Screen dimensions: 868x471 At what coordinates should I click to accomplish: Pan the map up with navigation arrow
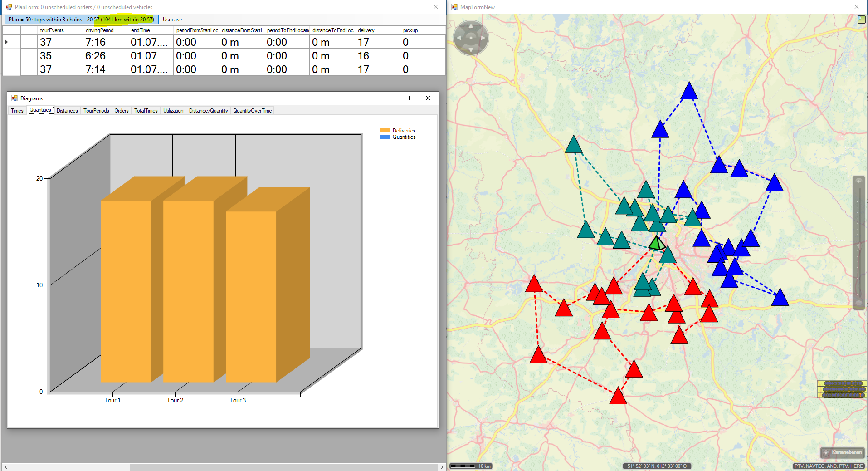471,26
